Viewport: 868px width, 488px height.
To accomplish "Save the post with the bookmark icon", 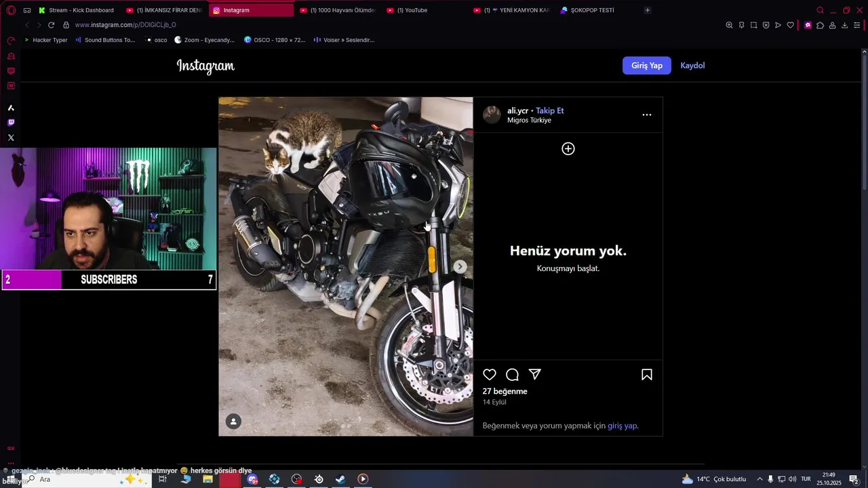I will 647,375.
